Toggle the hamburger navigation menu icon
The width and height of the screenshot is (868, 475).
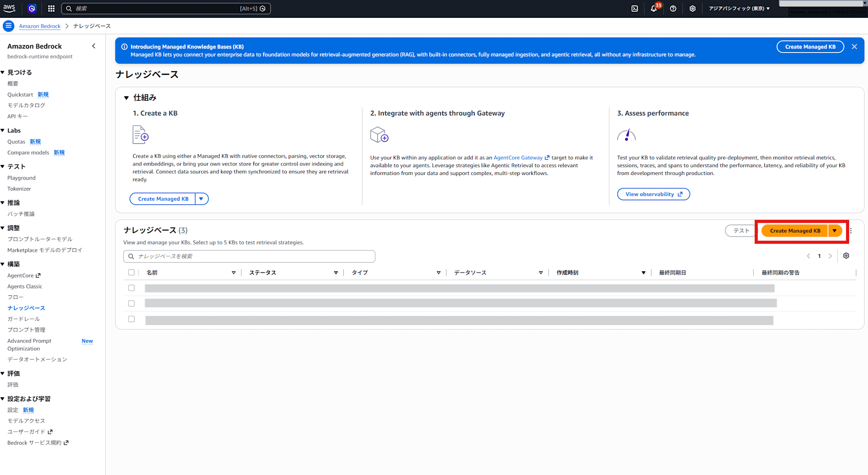click(x=8, y=26)
